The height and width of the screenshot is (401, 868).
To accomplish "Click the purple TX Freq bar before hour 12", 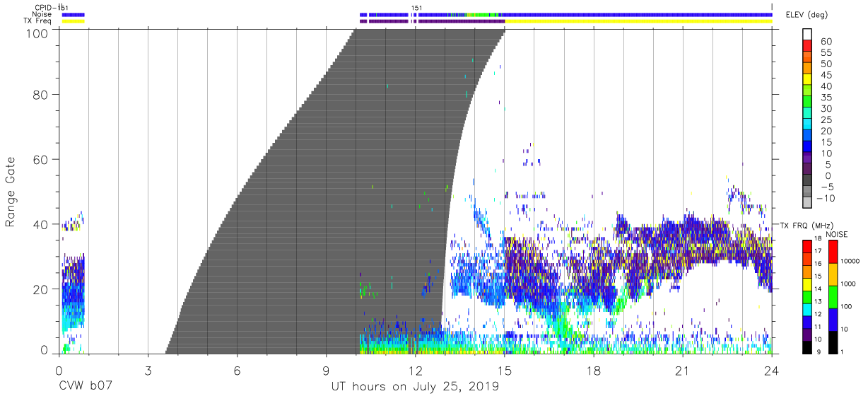I will 389,21.
